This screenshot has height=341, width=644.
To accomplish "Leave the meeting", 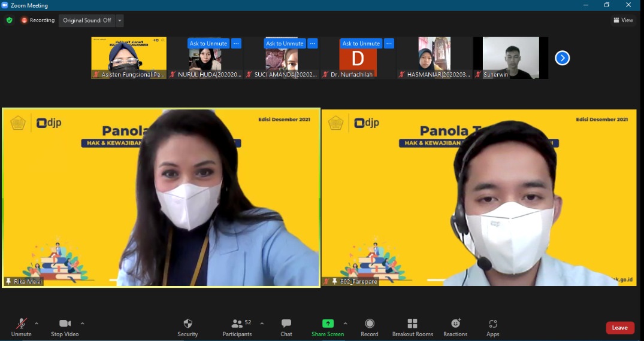I will (619, 328).
